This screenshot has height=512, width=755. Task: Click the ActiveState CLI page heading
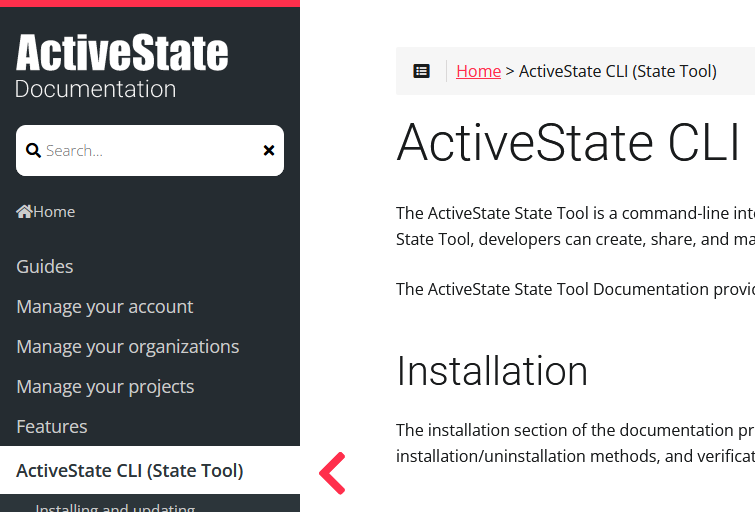click(x=567, y=143)
